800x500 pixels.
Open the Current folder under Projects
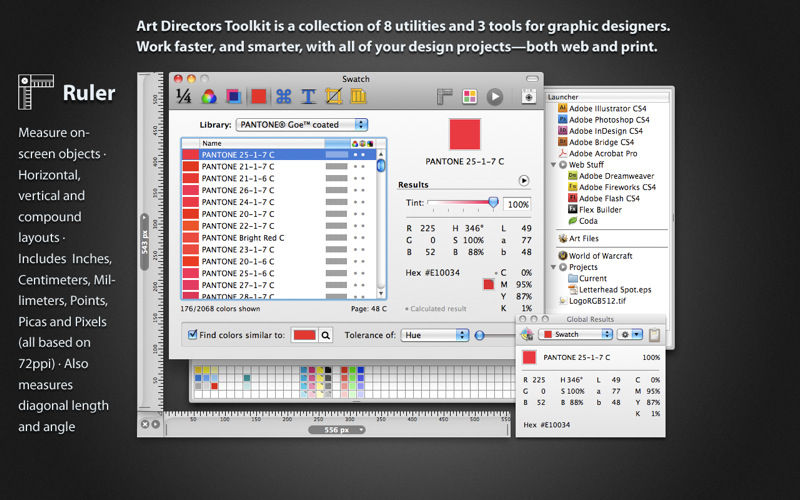(x=587, y=278)
